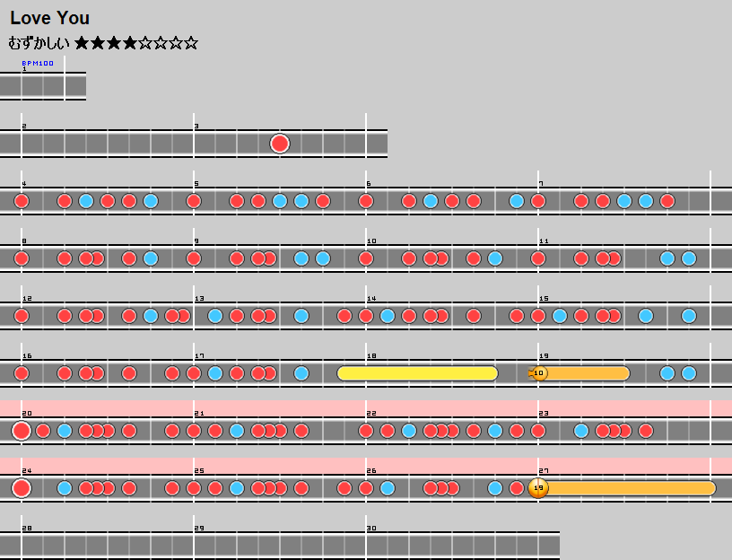This screenshot has width=732, height=560.
Task: Click the yellow drumroll bar in measure 18
Action: coord(417,373)
